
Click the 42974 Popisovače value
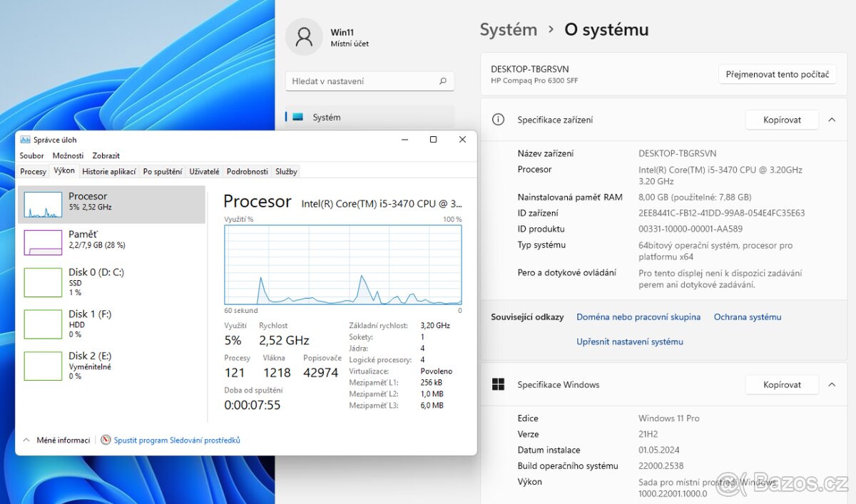[x=321, y=372]
